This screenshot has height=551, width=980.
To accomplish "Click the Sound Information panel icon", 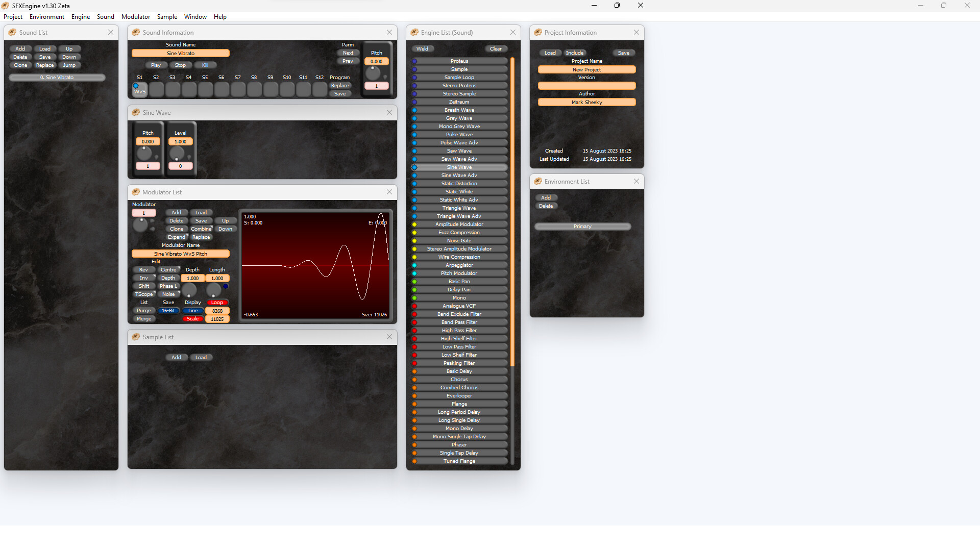I will [135, 32].
